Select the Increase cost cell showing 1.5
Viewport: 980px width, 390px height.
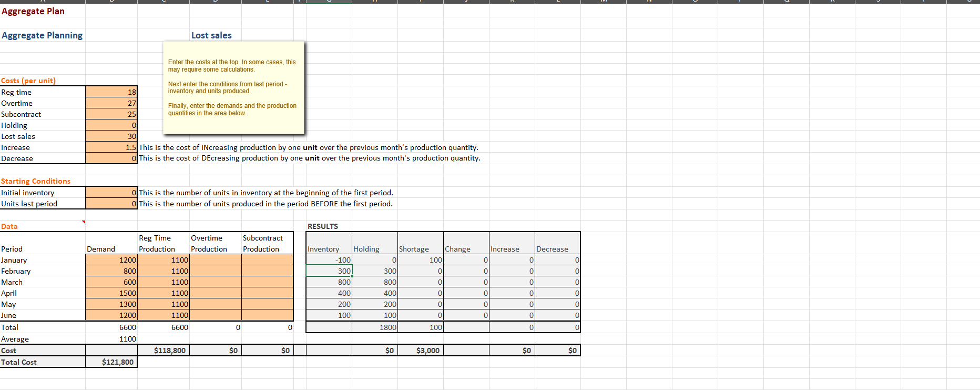pos(111,147)
